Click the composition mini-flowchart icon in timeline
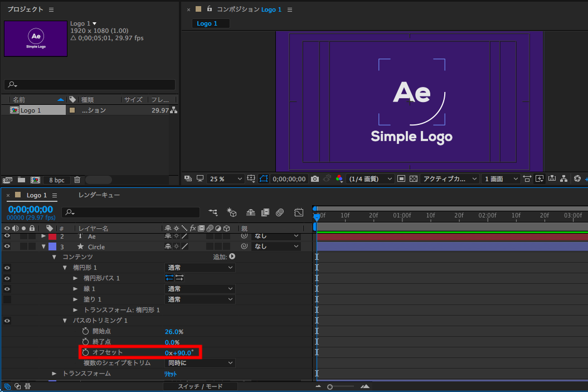The width and height of the screenshot is (588, 392). 213,212
